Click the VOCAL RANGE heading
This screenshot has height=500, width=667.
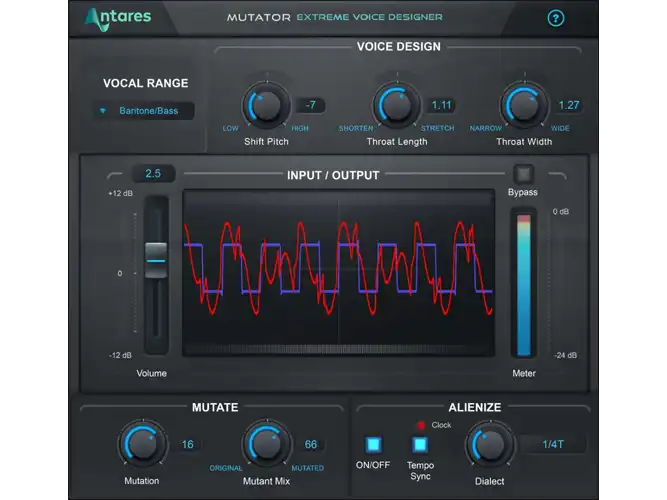[145, 83]
